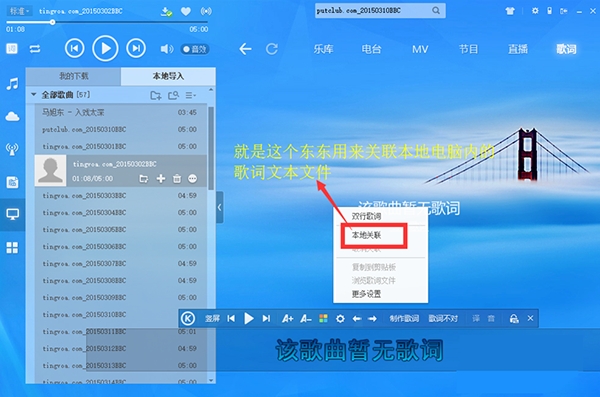Viewport: 600px width, 397px height.
Task: Open the radio antenna sidebar icon
Action: 12,149
